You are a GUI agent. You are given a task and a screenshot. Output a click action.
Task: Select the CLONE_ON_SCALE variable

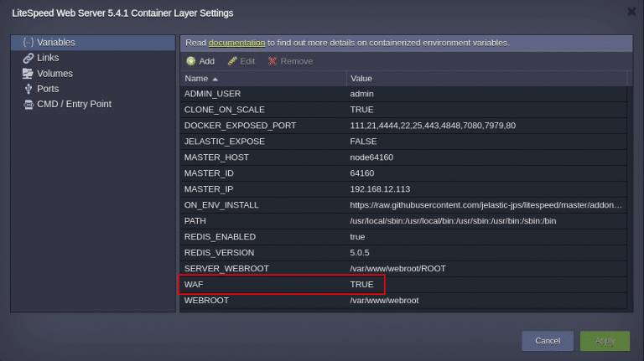pos(224,110)
